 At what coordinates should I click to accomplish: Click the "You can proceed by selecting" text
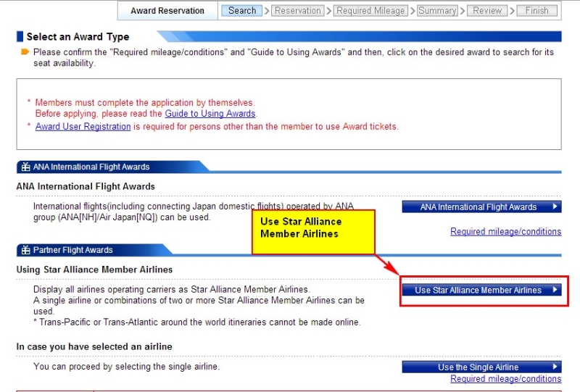coord(126,367)
